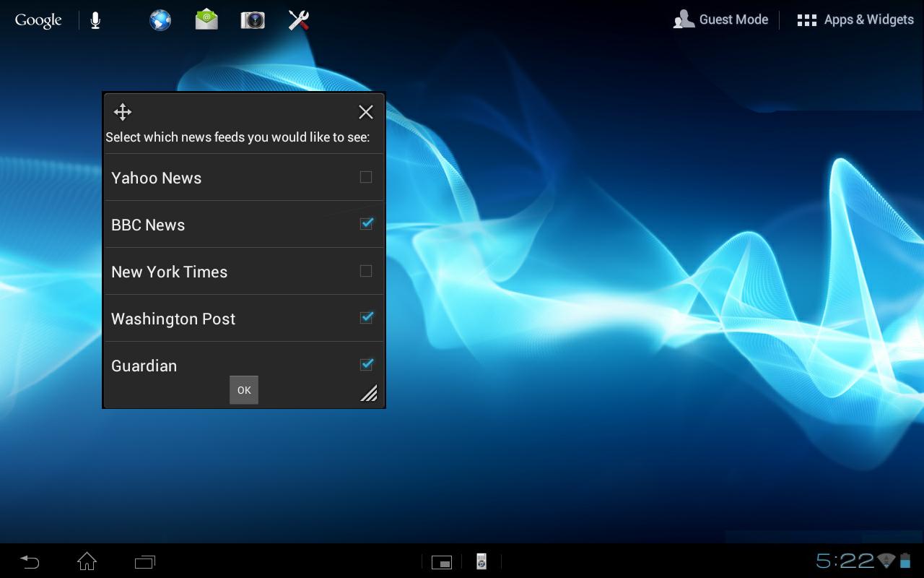Uncheck the BBC News feed
This screenshot has height=578, width=924.
click(x=366, y=224)
